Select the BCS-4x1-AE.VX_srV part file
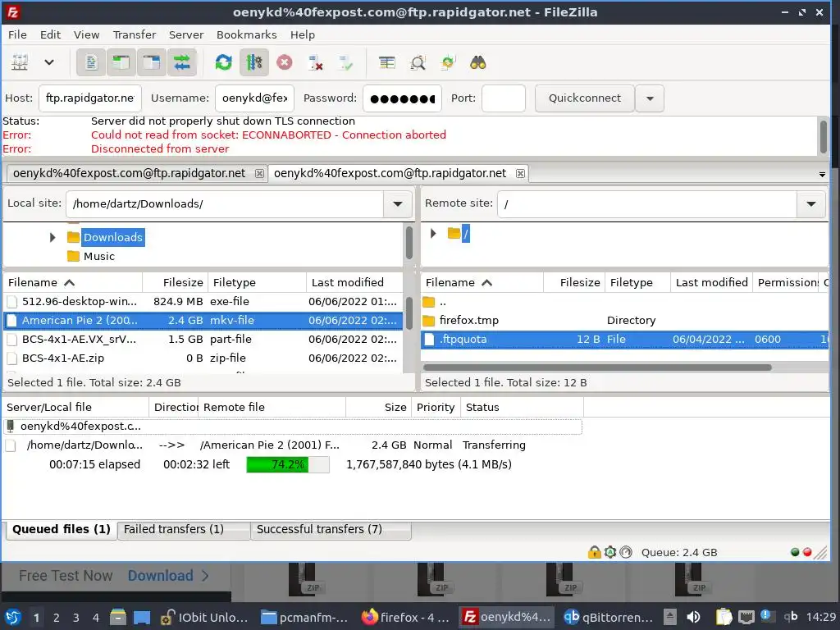The height and width of the screenshot is (630, 840). pyautogui.click(x=203, y=339)
